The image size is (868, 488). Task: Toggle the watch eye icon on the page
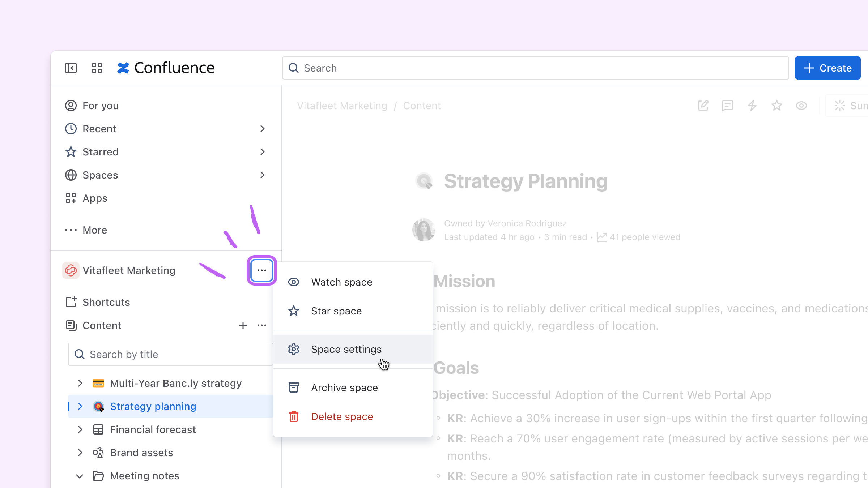[x=801, y=106]
